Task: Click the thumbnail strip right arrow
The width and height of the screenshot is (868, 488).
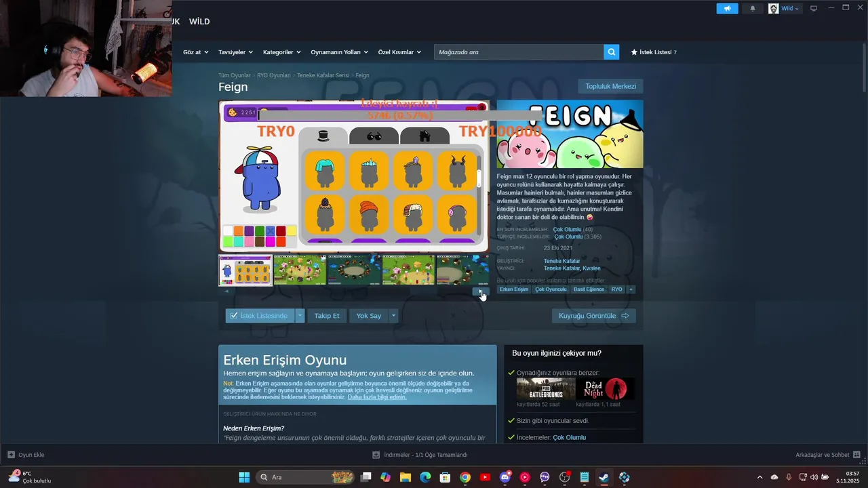Action: click(x=481, y=291)
